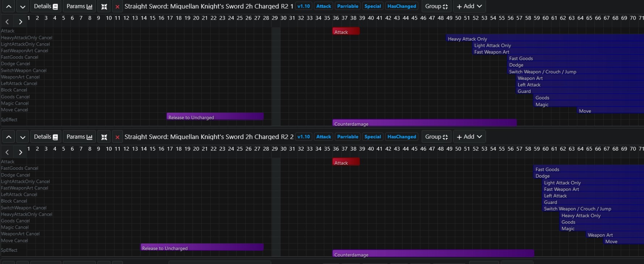Open Params for Charged R2 2
644x264 pixels.
coord(79,137)
